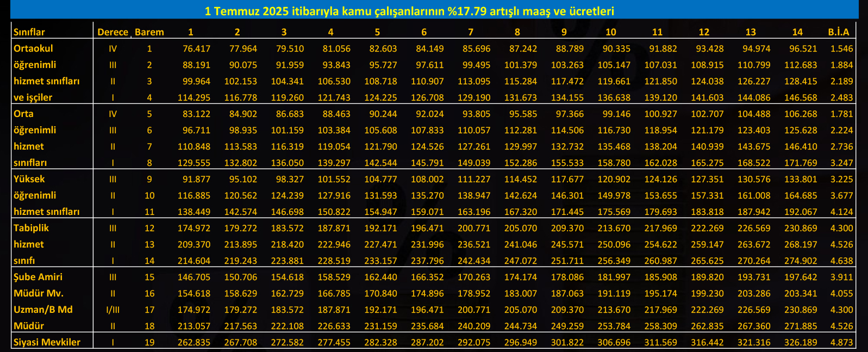Screen dimensions: 868x352
Task: Select the B.İ.A column header
Action: point(839,32)
